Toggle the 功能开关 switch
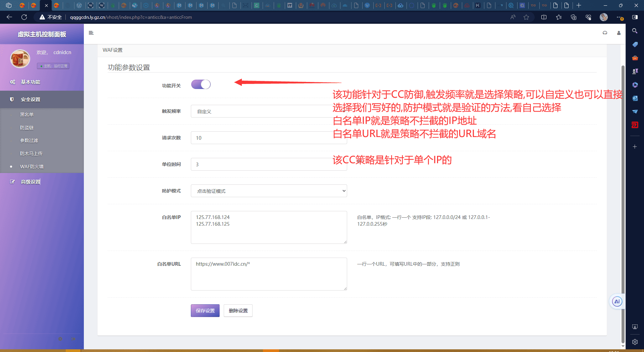Screen dimensions: 644x352 pyautogui.click(x=201, y=85)
